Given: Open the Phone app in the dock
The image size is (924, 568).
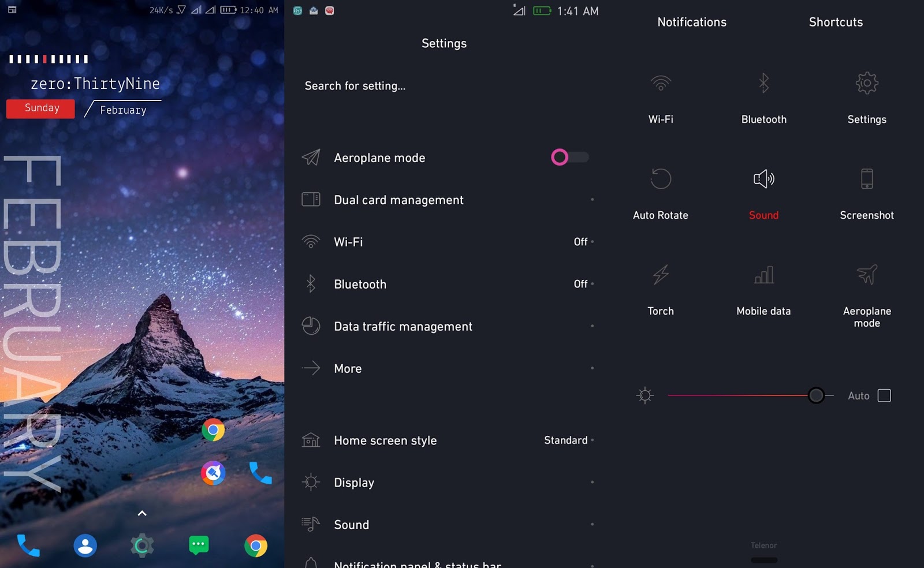Looking at the screenshot, I should click(28, 545).
